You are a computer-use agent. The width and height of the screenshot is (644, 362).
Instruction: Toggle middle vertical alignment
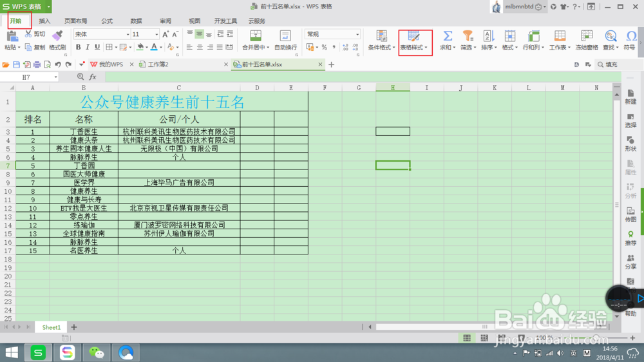click(x=199, y=34)
